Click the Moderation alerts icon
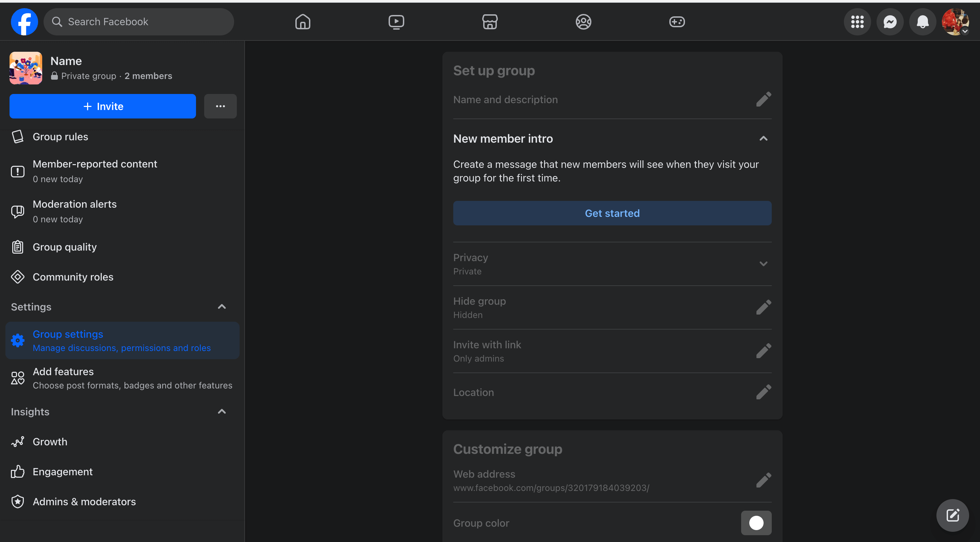Image resolution: width=980 pixels, height=542 pixels. click(x=17, y=210)
